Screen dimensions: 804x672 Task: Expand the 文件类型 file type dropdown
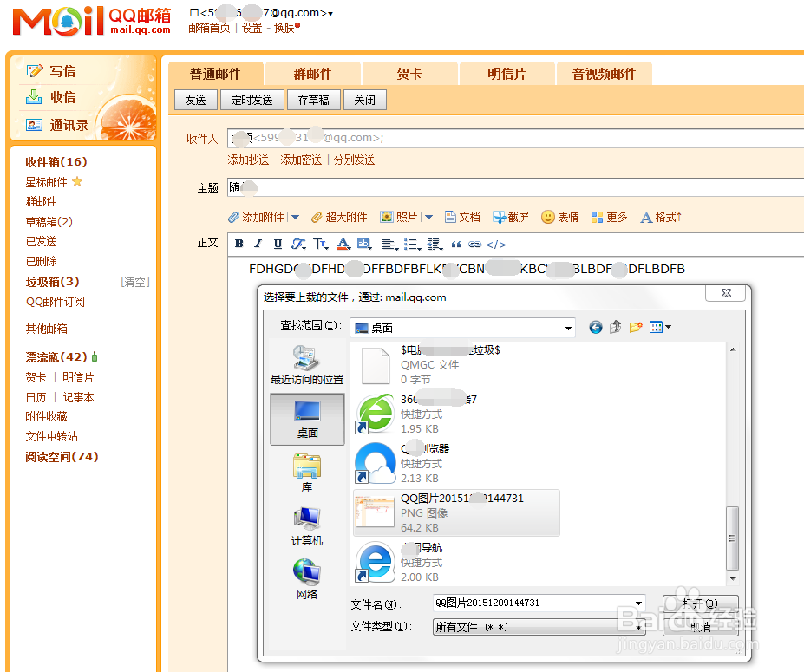pos(638,626)
